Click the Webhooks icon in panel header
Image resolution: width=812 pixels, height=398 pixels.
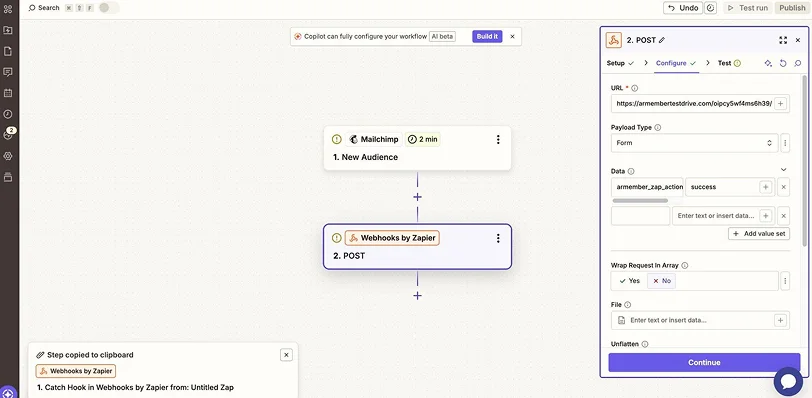click(614, 40)
